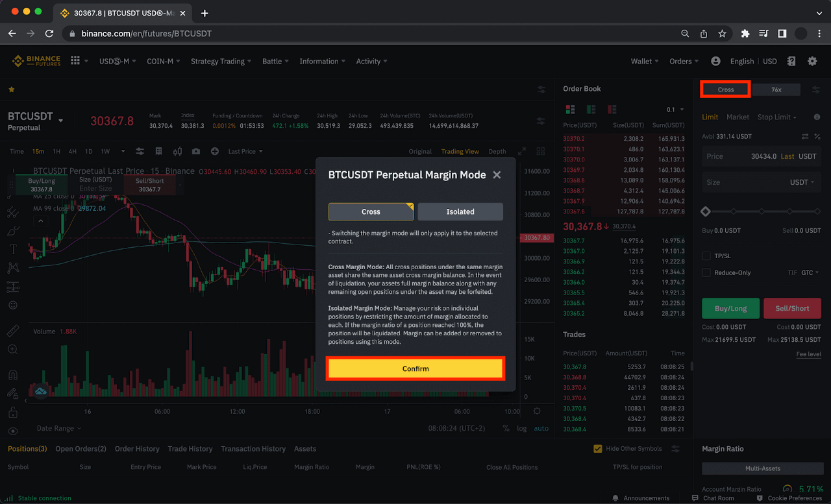Click the favorite star icon
This screenshot has width=831, height=504.
[x=11, y=90]
